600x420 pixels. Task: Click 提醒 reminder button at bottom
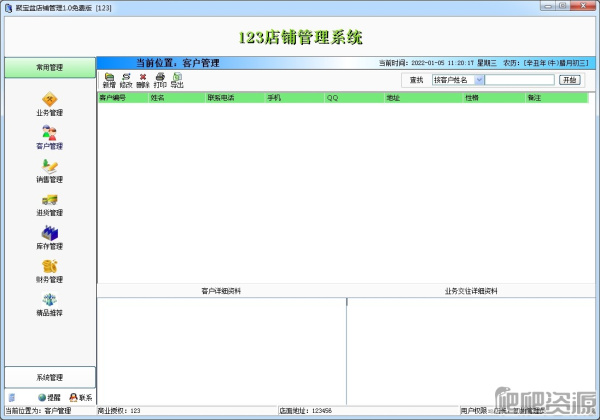[48, 397]
